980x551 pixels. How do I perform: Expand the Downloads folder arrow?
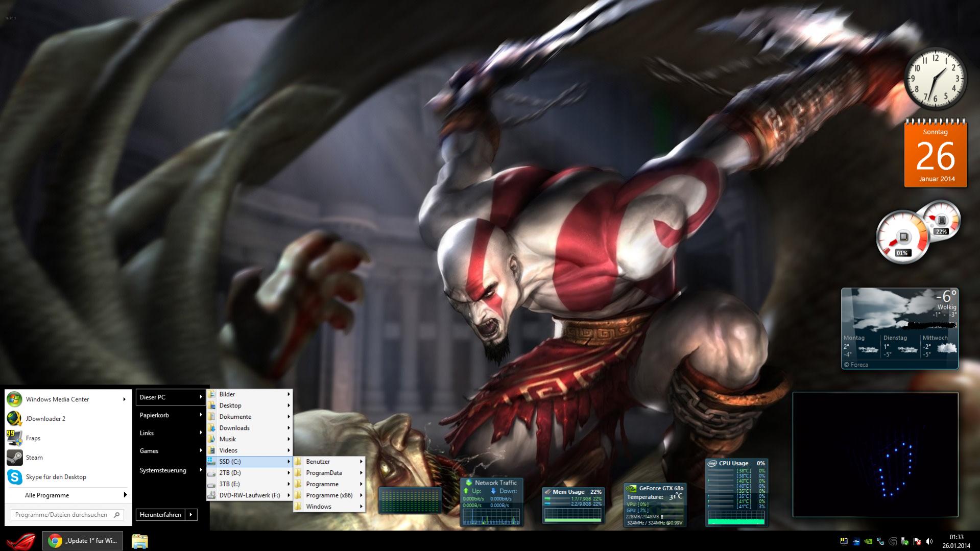point(289,428)
